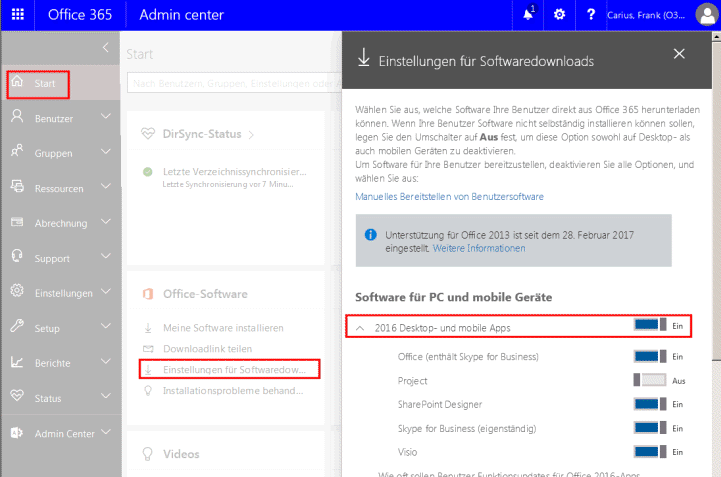Toggle Skype for Business (eigenständig) switch
The image size is (721, 477).
pos(650,428)
